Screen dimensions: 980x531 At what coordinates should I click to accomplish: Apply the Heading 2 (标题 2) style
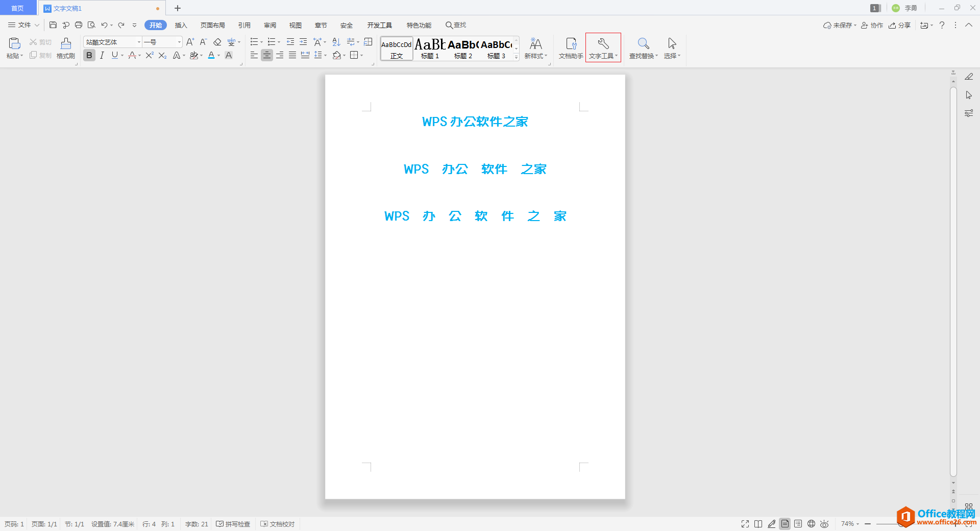[463, 49]
